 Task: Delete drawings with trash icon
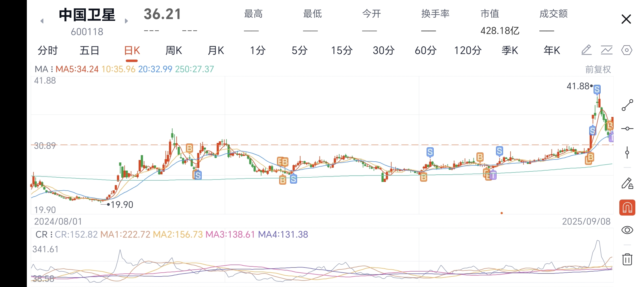click(x=627, y=259)
